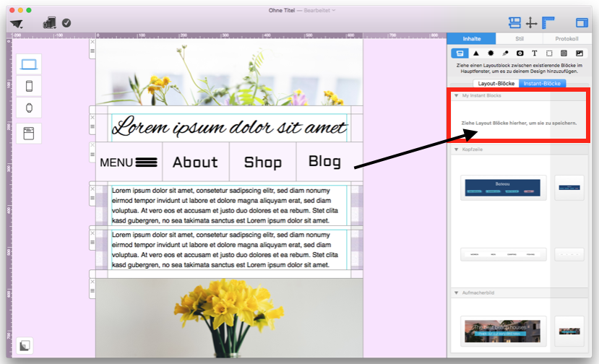Select the dashed placeholder content icon
Viewport: 599px width, 364px height.
(x=549, y=53)
